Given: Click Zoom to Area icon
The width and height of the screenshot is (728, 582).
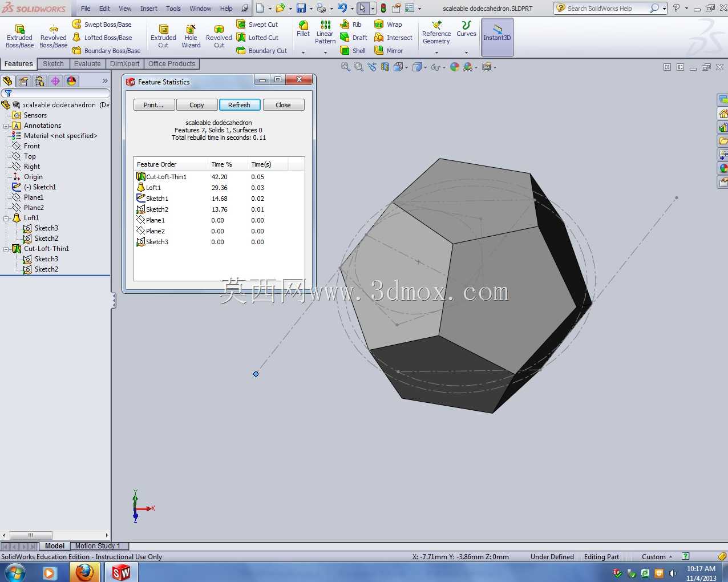Looking at the screenshot, I should [x=358, y=67].
